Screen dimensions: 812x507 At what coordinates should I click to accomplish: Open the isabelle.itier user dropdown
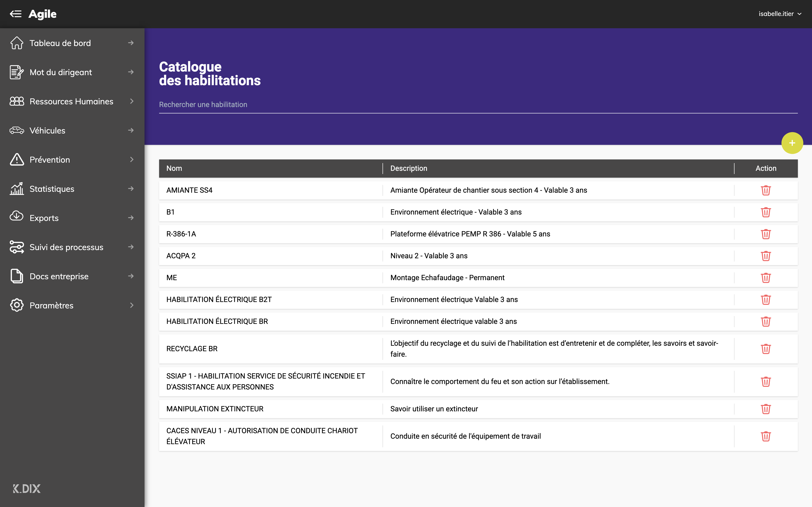coord(780,14)
